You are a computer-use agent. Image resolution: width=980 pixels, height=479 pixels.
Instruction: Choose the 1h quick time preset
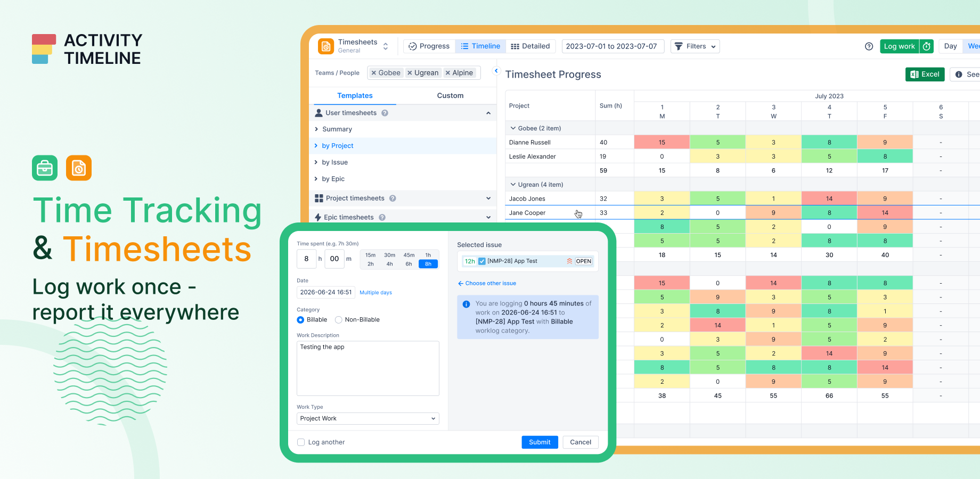(428, 255)
